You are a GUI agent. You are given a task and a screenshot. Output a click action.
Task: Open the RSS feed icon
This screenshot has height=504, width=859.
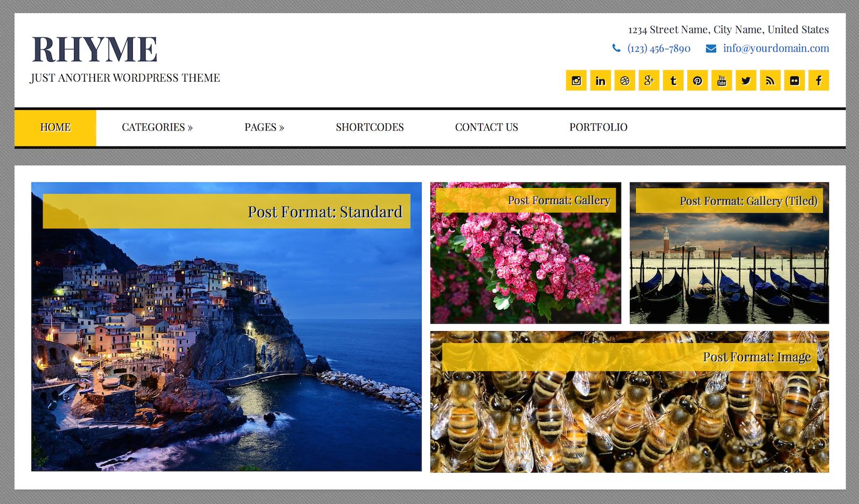(770, 81)
